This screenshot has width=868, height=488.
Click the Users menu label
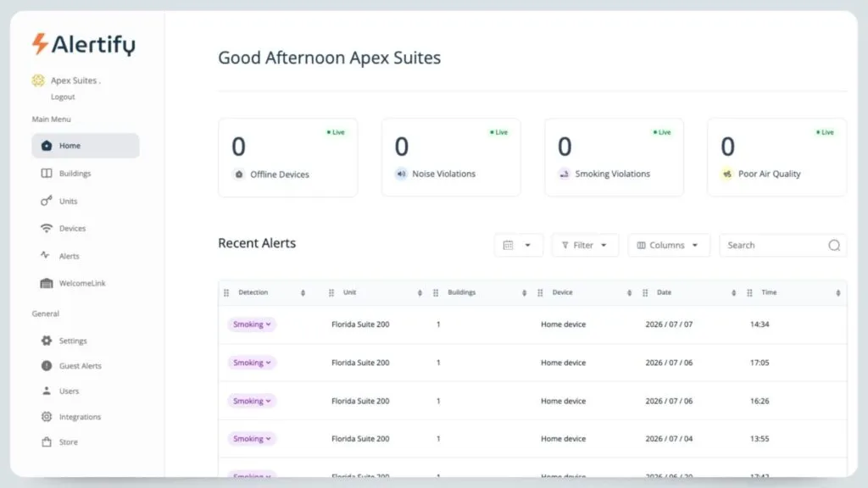(x=70, y=391)
